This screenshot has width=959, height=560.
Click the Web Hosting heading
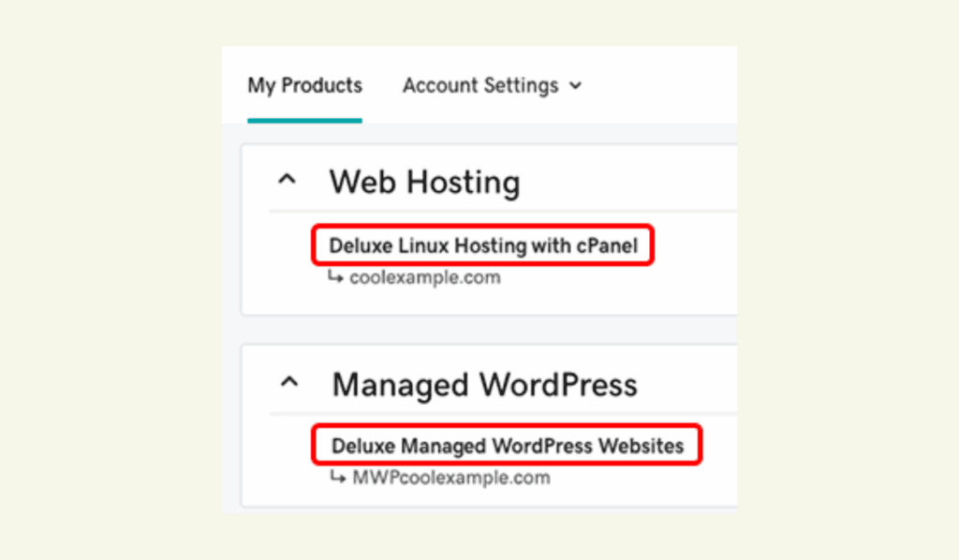pyautogui.click(x=425, y=183)
